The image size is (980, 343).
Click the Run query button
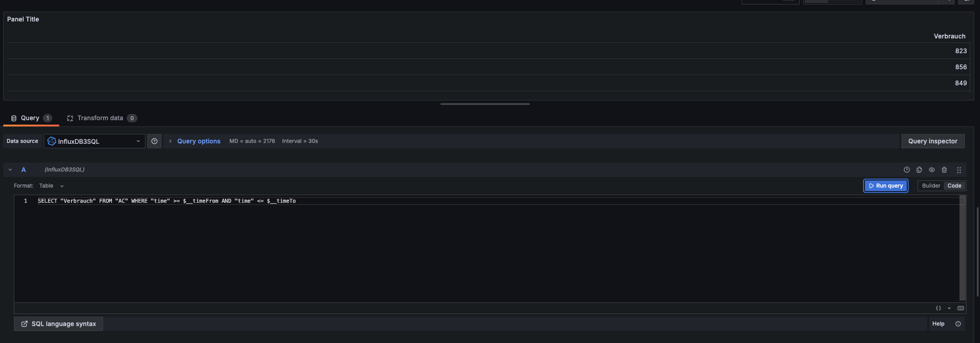click(x=886, y=186)
